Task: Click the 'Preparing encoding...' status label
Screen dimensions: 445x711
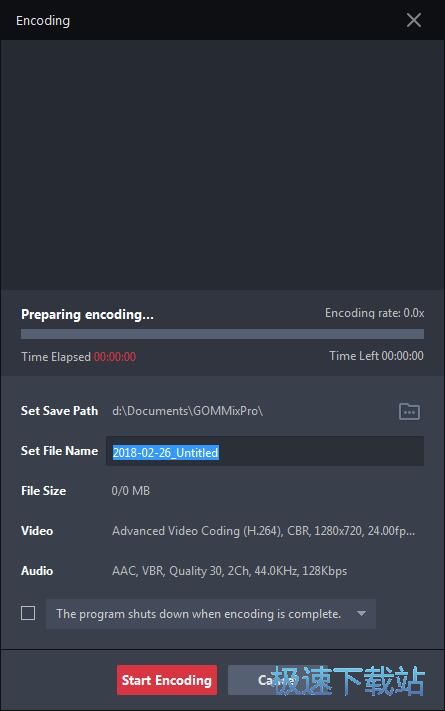Action: (x=87, y=314)
